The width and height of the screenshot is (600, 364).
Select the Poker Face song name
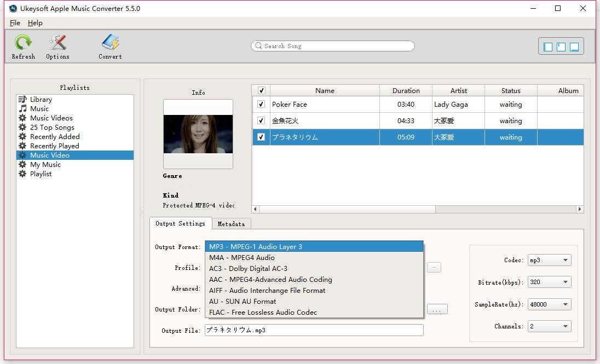coord(289,104)
